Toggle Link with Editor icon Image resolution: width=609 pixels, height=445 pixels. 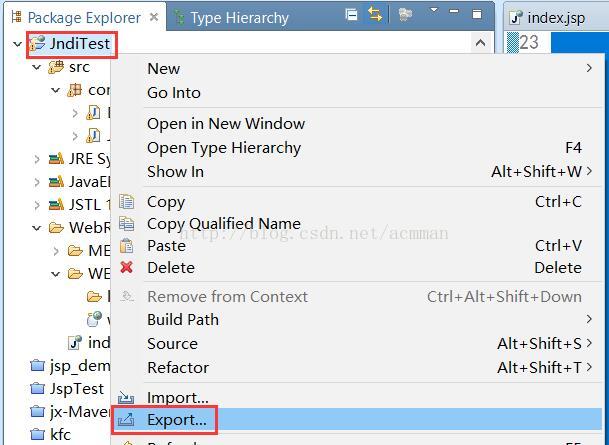(x=375, y=15)
